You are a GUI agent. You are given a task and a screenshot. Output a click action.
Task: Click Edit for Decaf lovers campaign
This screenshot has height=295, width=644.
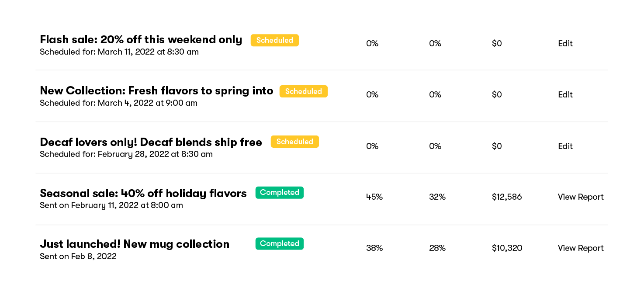pos(565,146)
